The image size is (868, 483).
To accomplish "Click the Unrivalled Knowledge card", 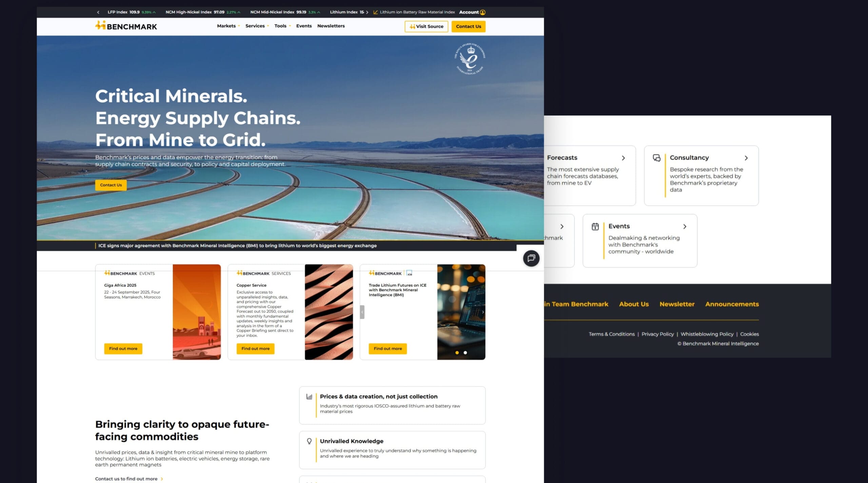I will pyautogui.click(x=392, y=450).
